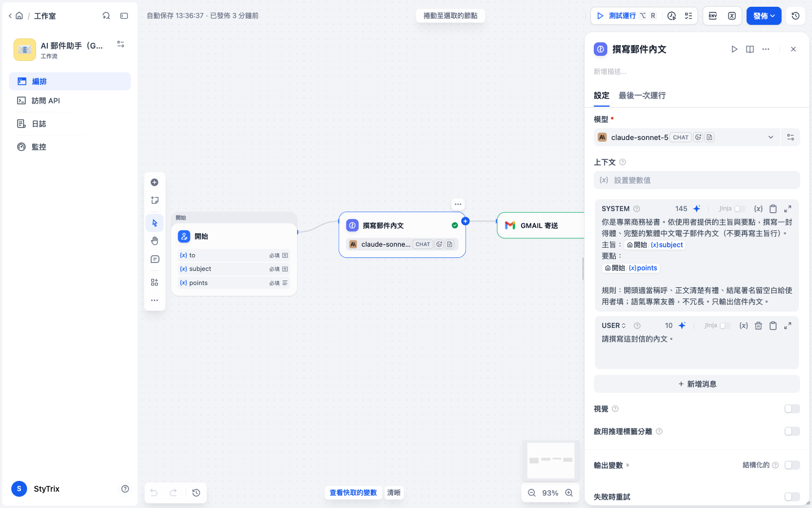Image resolution: width=812 pixels, height=508 pixels.
Task: Open help icon beside StyTrix
Action: [125, 489]
